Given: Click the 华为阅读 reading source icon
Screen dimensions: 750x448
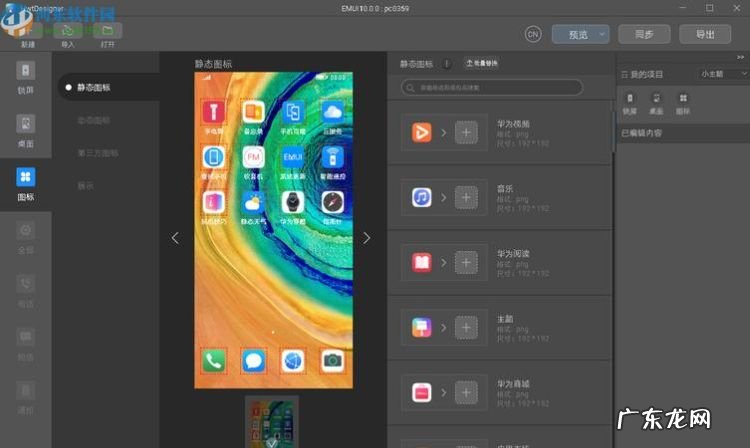Looking at the screenshot, I should click(421, 262).
